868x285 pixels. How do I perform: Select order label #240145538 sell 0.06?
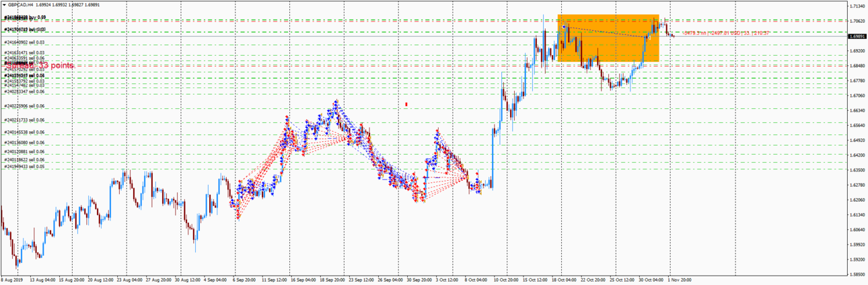point(24,132)
